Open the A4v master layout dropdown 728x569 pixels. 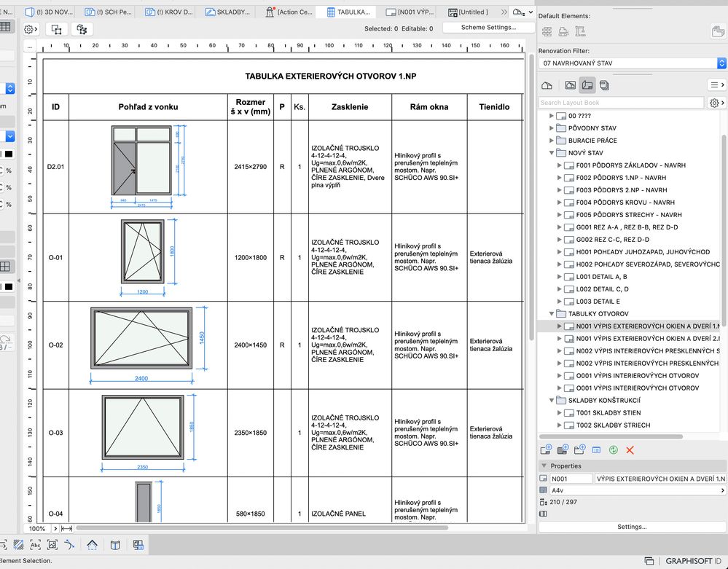pyautogui.click(x=632, y=490)
